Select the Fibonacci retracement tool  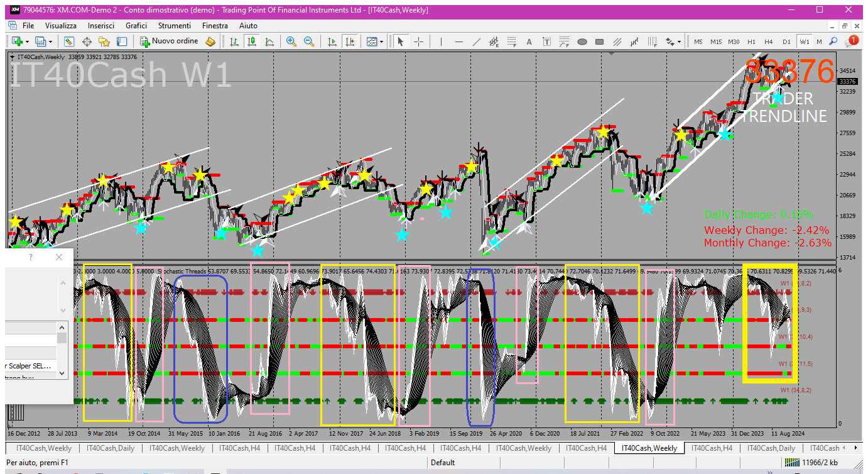[512, 41]
